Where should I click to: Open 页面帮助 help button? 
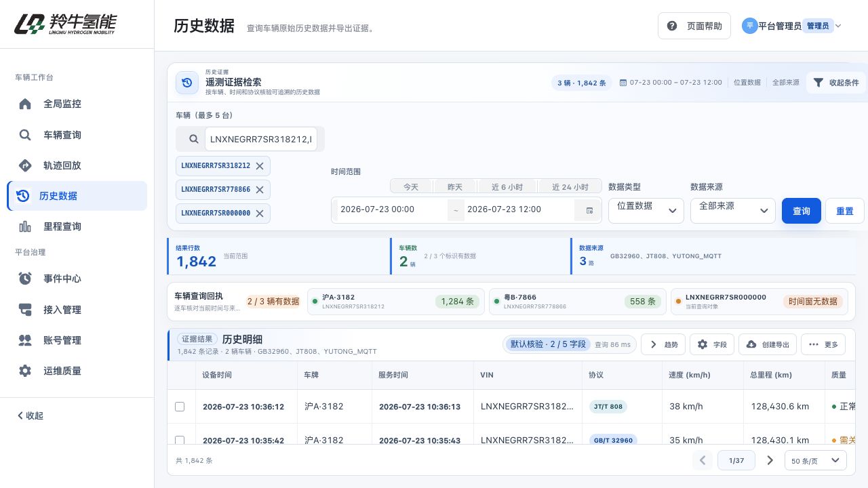[x=694, y=26]
